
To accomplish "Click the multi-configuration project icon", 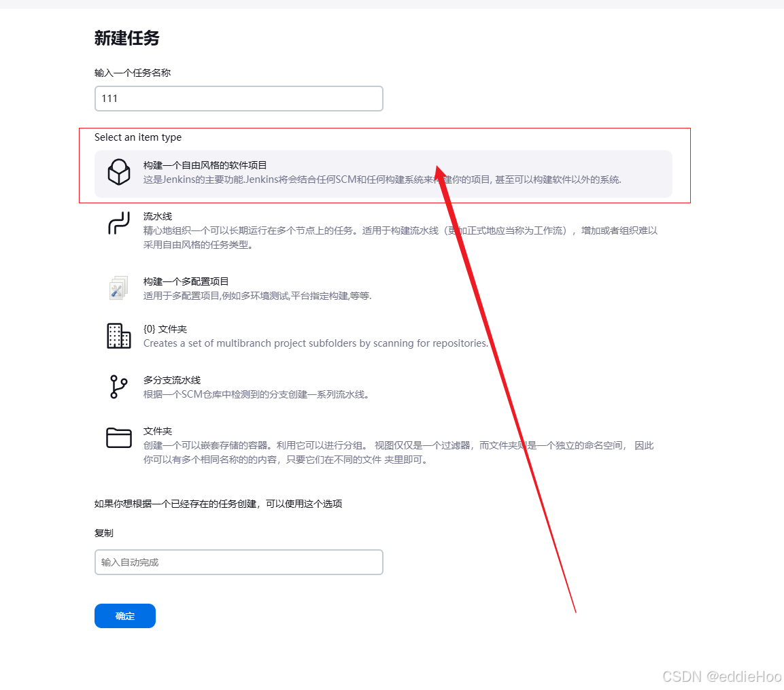I will coord(118,288).
